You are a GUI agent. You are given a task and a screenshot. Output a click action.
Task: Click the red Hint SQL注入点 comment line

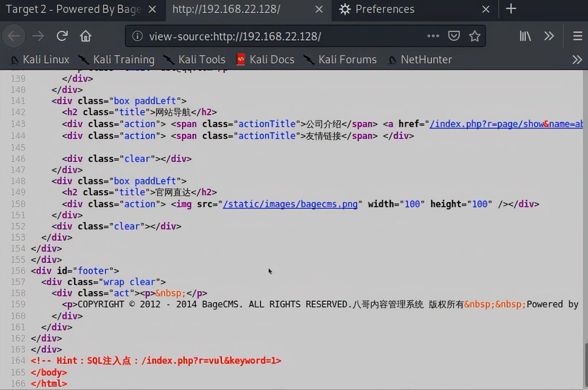pyautogui.click(x=156, y=361)
